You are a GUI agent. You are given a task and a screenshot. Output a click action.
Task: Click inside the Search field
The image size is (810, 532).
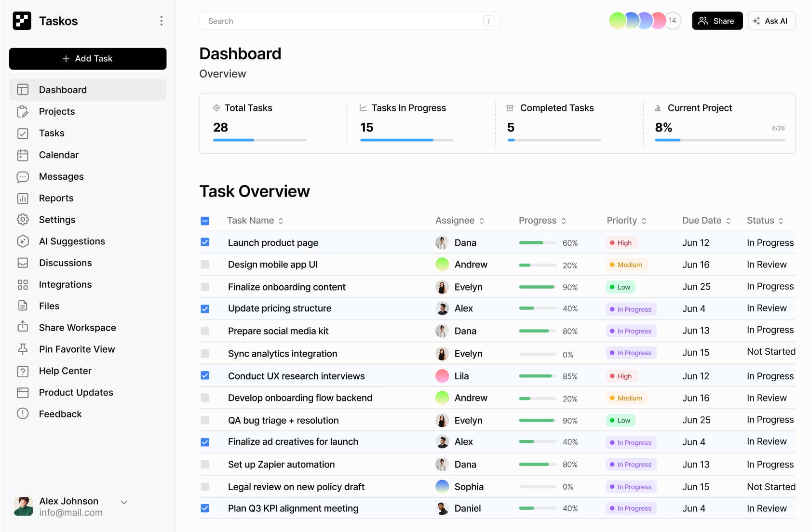337,21
